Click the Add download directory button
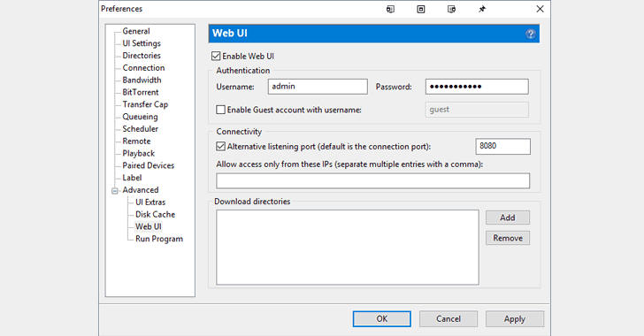The height and width of the screenshot is (336, 644). (x=508, y=218)
